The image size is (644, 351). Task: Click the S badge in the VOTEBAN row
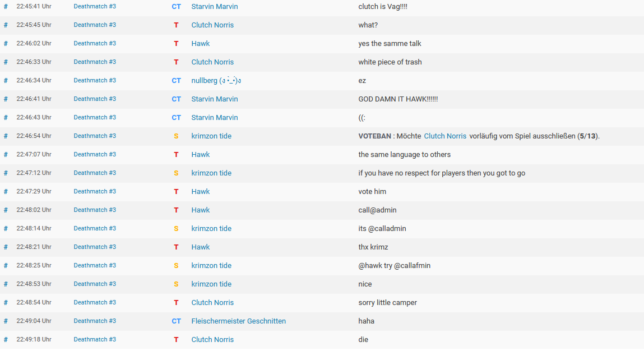[176, 136]
